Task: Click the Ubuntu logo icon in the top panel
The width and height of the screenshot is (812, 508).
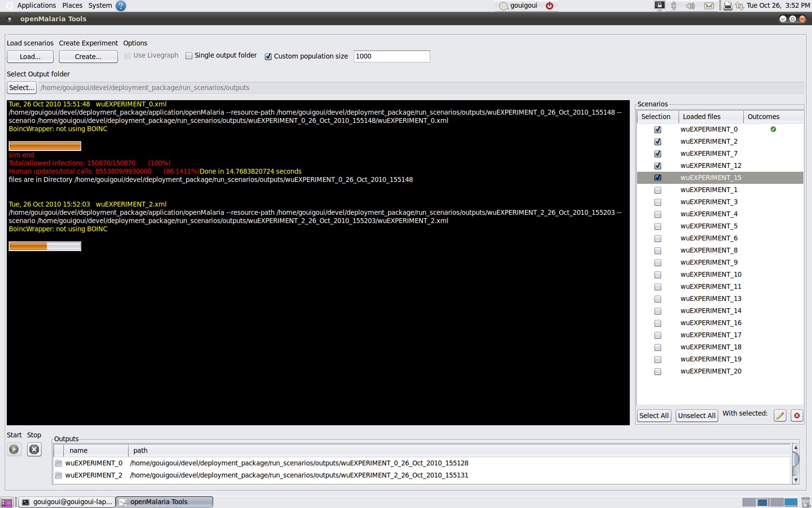Action: click(9, 6)
